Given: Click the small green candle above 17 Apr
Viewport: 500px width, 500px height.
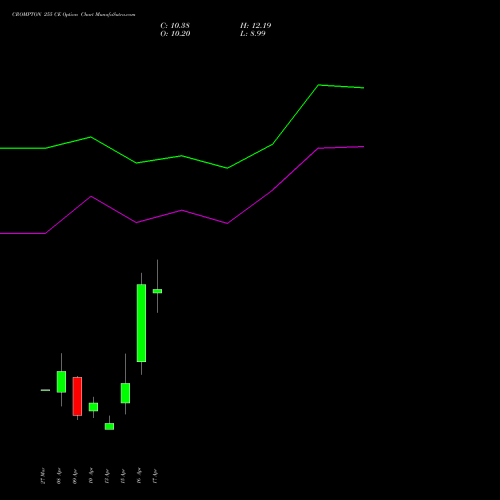Looking at the screenshot, I should point(157,291).
